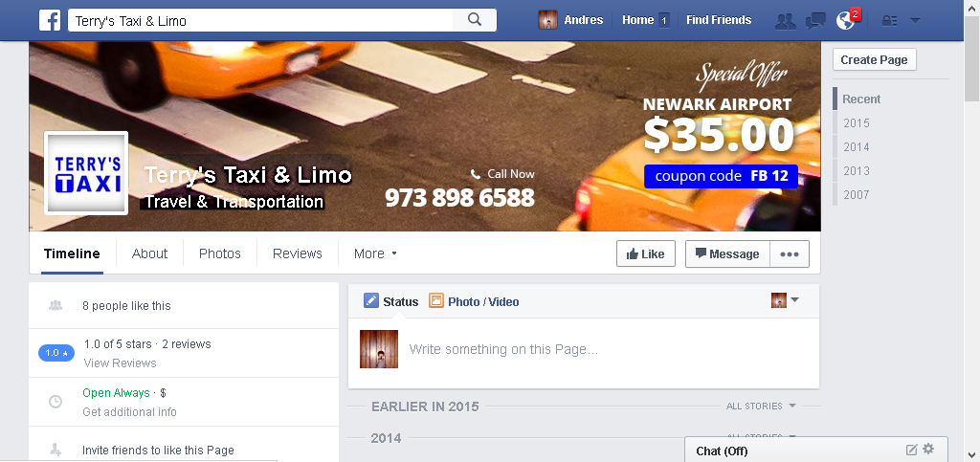Open privacy shortcuts lock icon

(889, 21)
